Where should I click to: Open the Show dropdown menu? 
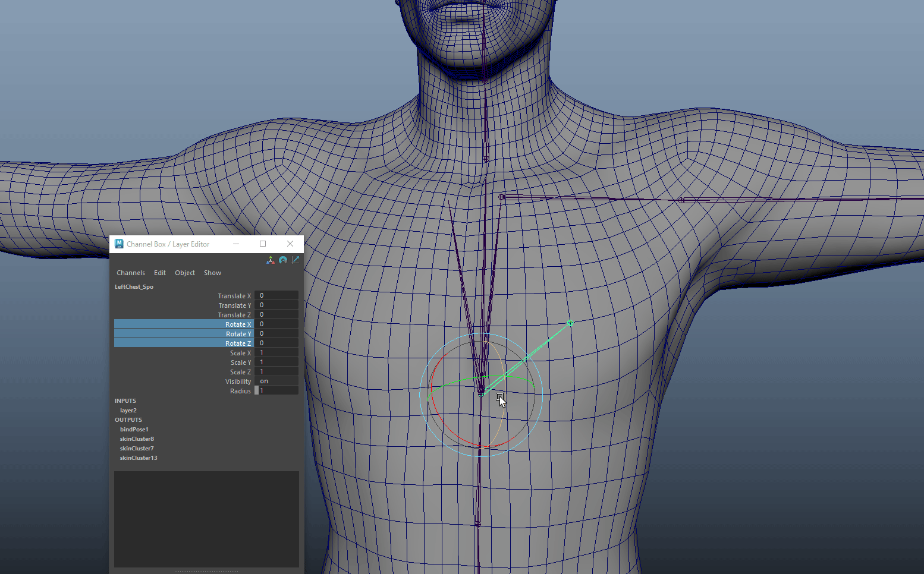click(x=212, y=273)
